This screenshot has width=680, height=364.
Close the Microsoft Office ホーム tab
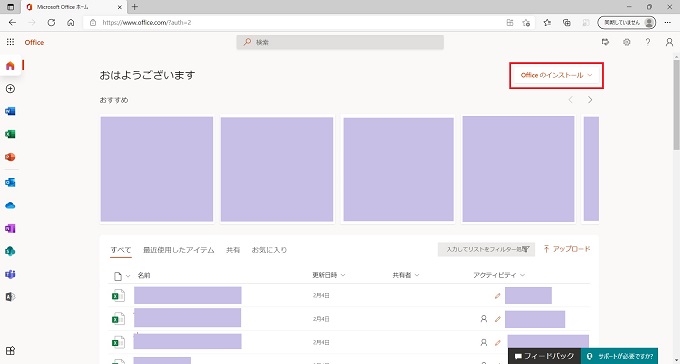pyautogui.click(x=120, y=7)
